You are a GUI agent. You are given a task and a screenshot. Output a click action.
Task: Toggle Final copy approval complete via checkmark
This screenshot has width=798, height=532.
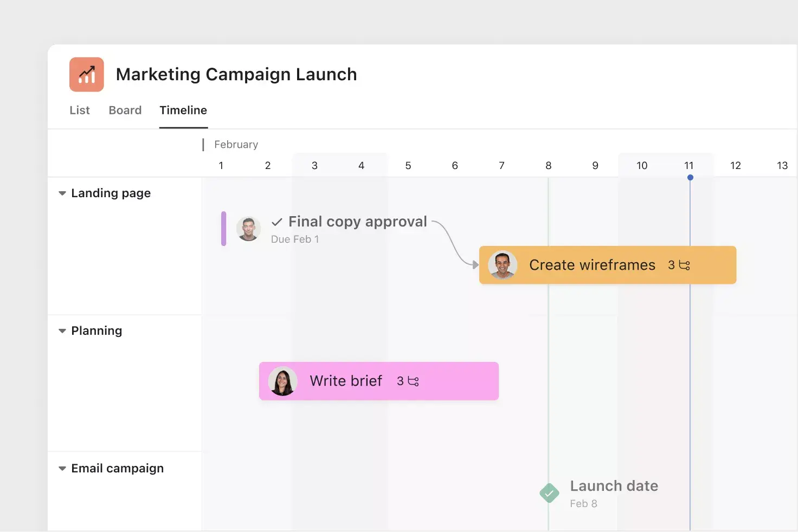coord(276,222)
